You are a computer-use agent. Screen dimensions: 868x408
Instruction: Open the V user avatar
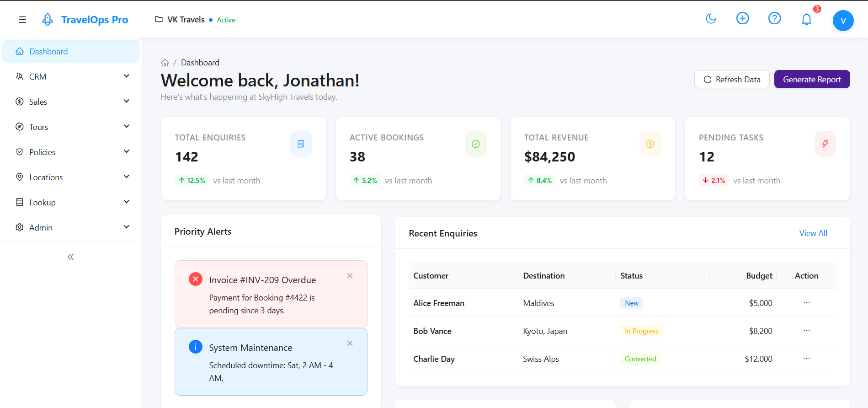843,21
